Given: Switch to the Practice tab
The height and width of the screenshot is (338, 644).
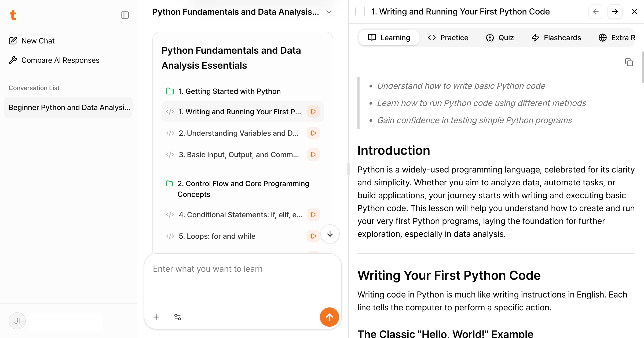Looking at the screenshot, I should pos(448,38).
